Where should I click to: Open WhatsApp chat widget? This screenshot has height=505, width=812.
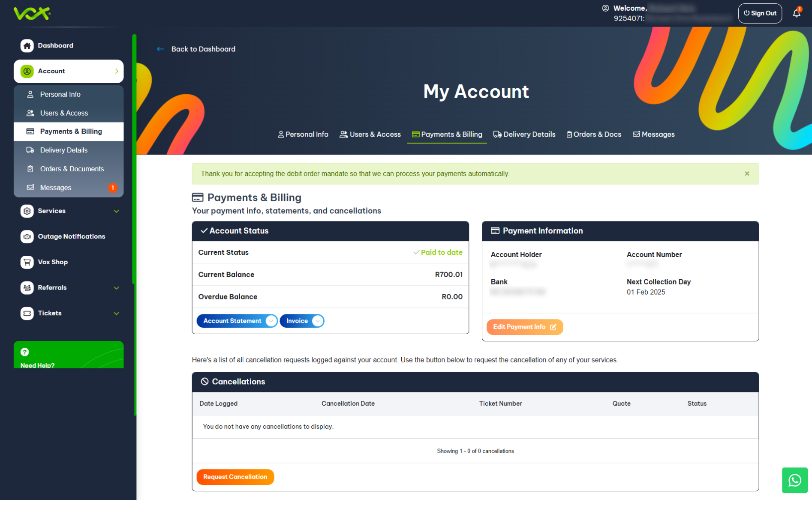(x=794, y=480)
